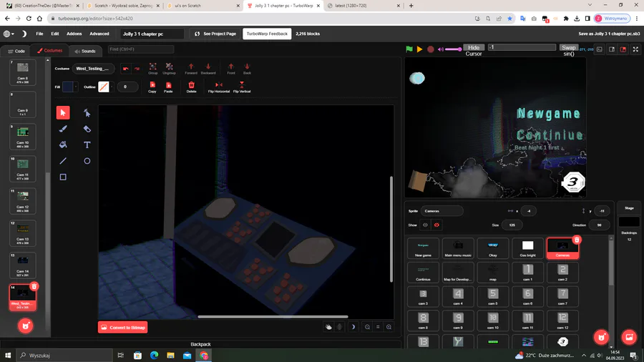
Task: Open the Backpack panel
Action: (200, 344)
